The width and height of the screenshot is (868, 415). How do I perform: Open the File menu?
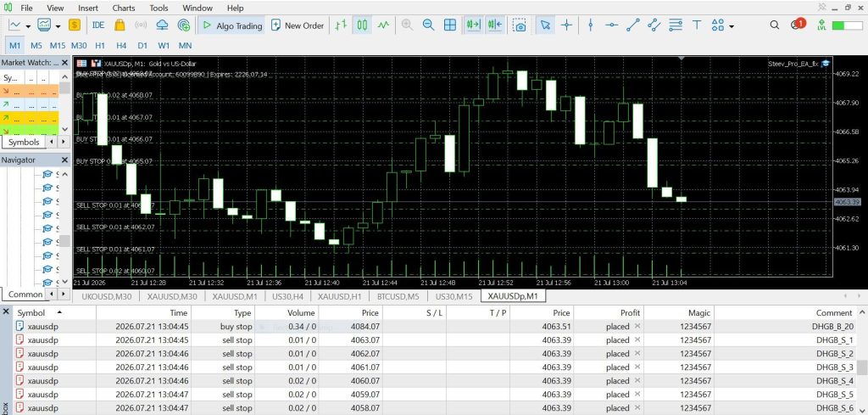coord(26,8)
